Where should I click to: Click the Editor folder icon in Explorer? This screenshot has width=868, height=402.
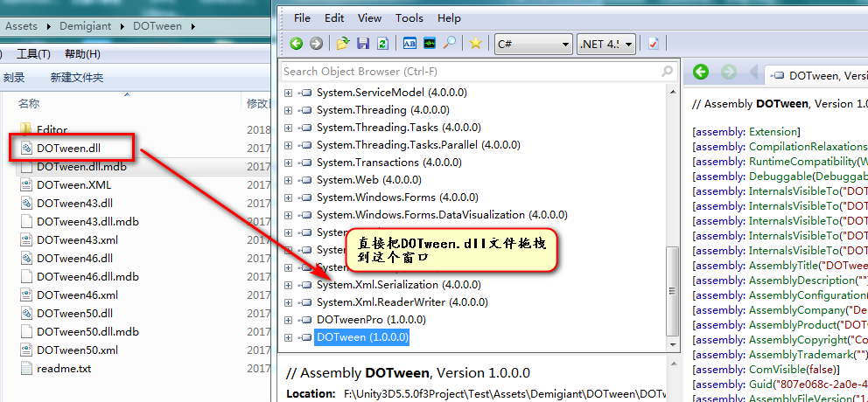27,129
